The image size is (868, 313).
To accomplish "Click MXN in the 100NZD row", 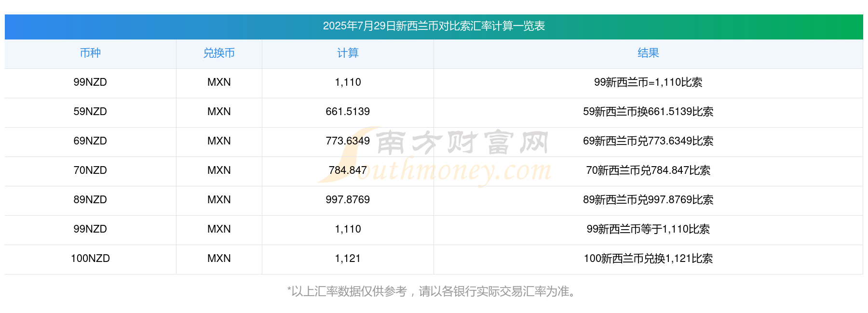I will [219, 259].
